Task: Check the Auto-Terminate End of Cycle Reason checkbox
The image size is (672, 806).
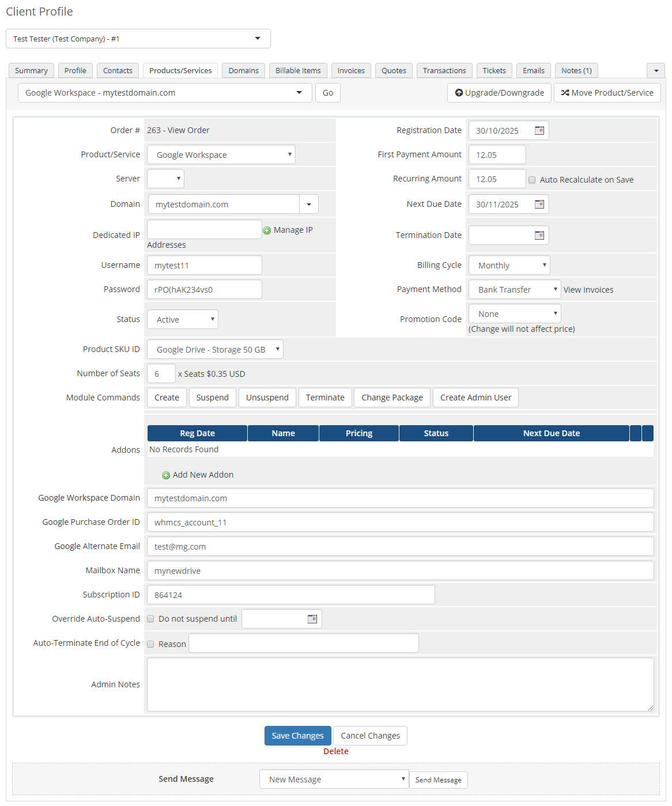Action: point(150,644)
